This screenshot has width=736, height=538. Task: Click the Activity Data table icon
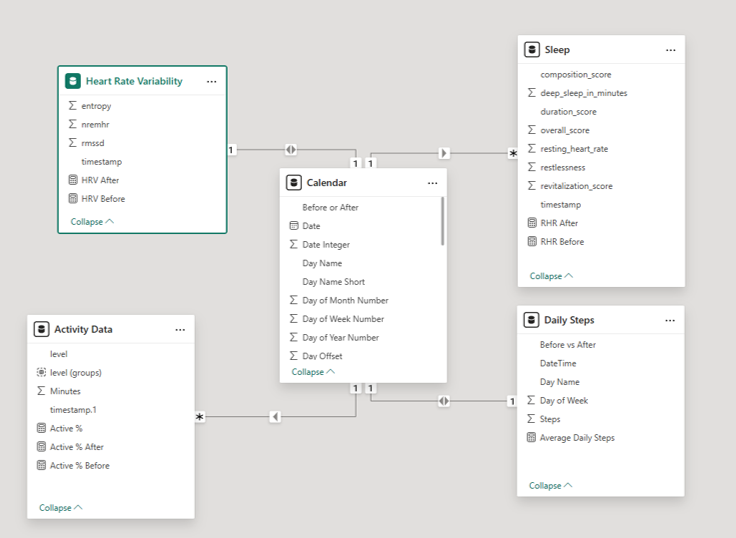click(x=41, y=329)
